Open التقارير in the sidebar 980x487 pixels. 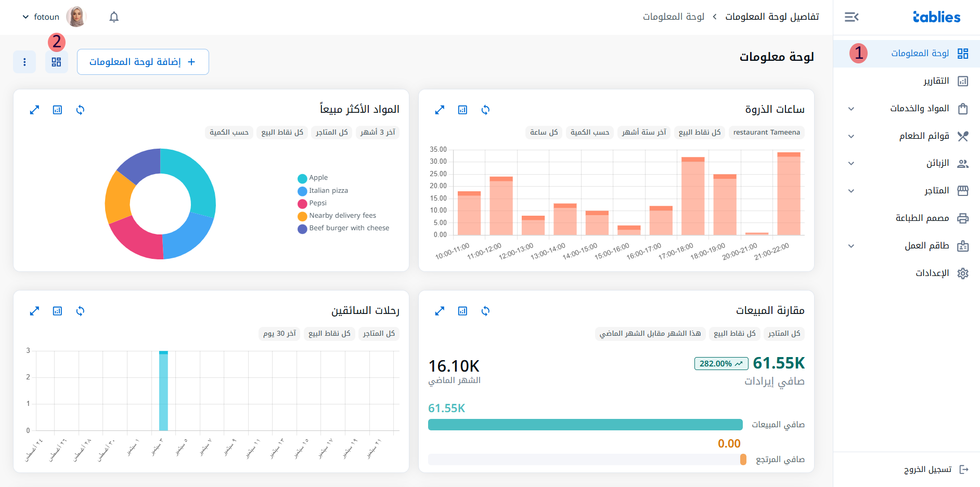(906, 81)
